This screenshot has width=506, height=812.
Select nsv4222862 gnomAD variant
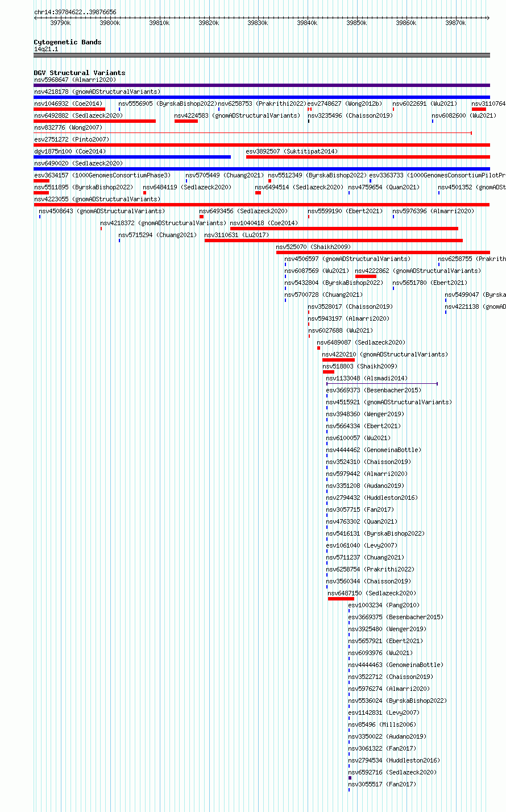click(366, 276)
